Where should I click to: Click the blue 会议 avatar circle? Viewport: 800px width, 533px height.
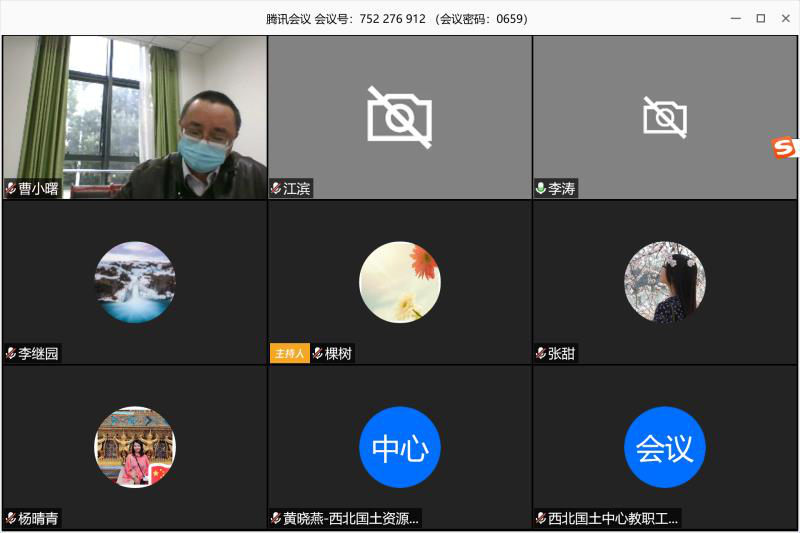[665, 447]
